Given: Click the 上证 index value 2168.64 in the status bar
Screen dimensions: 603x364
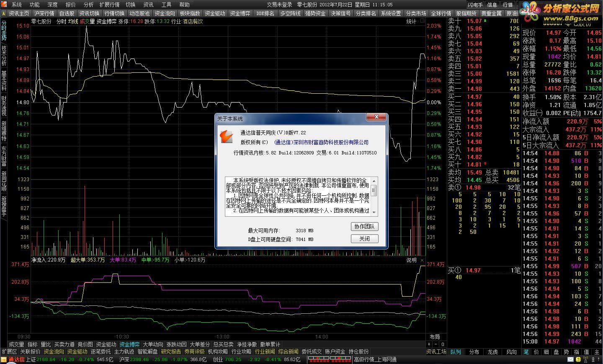Looking at the screenshot, I should coord(46,359).
